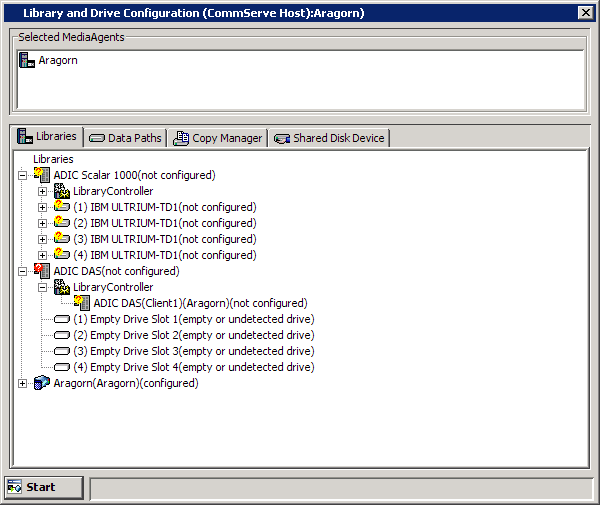Click drive icon for (1) IBM ULTRIUM-TD1

tap(62, 207)
